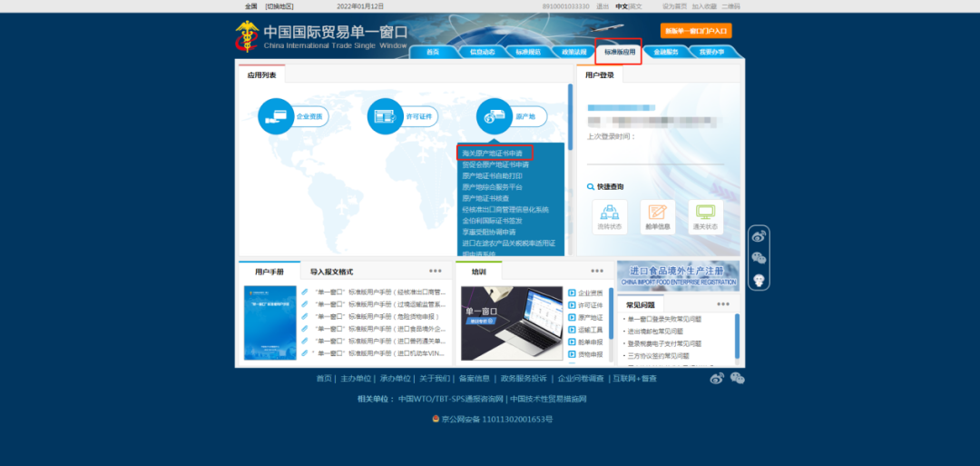Open the 标准版应用 navigation tab
The height and width of the screenshot is (466, 980).
click(x=619, y=52)
